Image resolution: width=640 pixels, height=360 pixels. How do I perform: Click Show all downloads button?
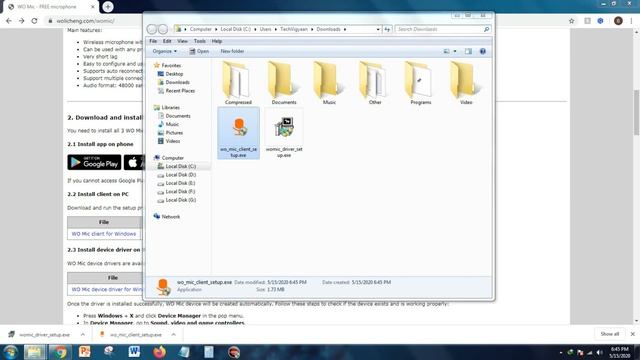(x=610, y=334)
